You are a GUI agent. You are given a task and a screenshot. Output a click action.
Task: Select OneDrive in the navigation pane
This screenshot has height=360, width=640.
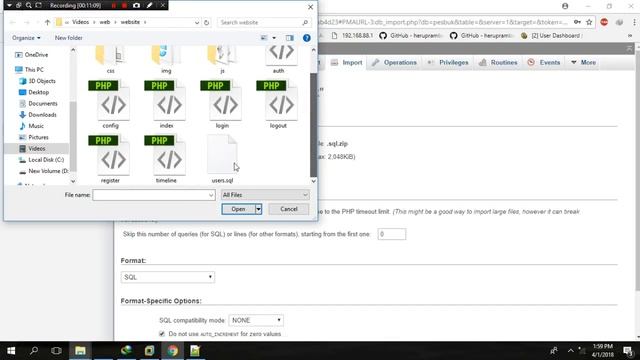coord(36,55)
